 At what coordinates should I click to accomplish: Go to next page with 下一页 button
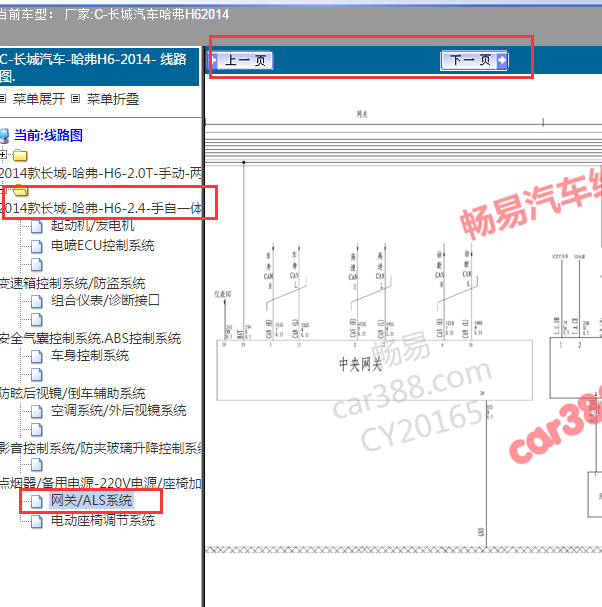point(474,60)
